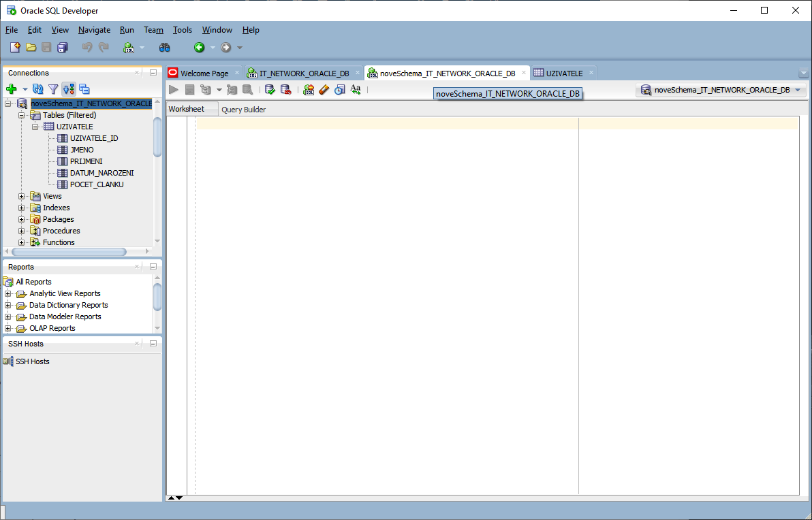Screen dimensions: 812x520
Task: Open the Tools menu
Action: (182, 30)
